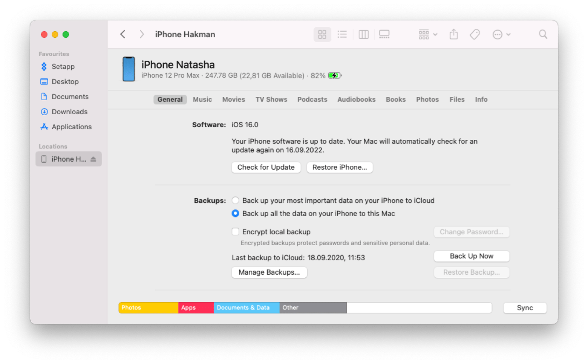Switch to gallery view
Screen dimensions: 588x364
384,34
